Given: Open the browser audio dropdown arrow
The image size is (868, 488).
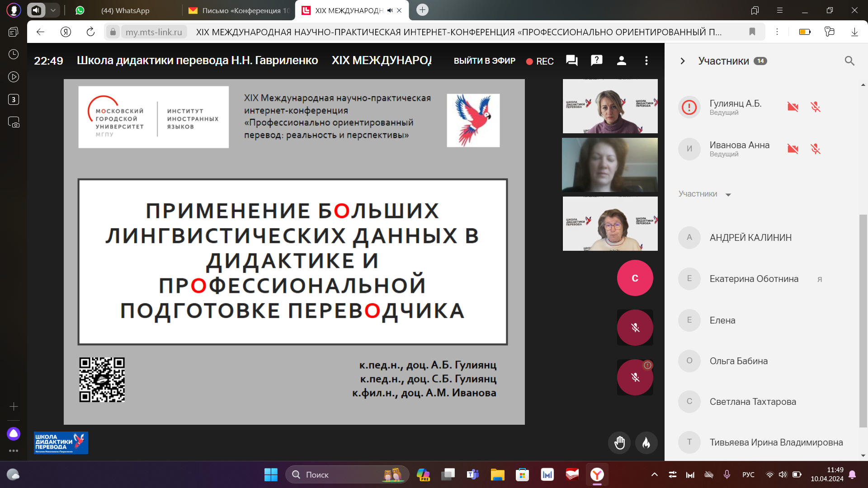Looking at the screenshot, I should (53, 10).
